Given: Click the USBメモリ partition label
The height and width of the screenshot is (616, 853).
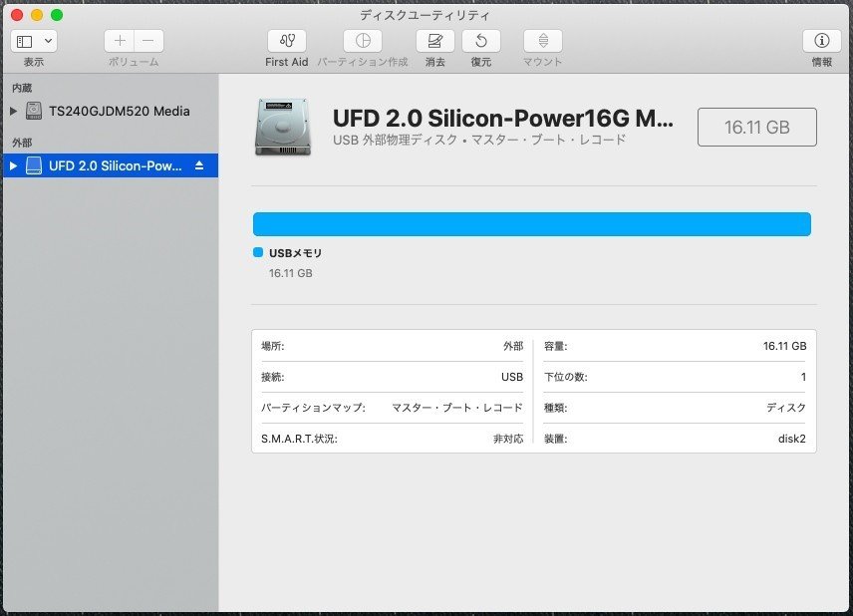Looking at the screenshot, I should (x=295, y=253).
